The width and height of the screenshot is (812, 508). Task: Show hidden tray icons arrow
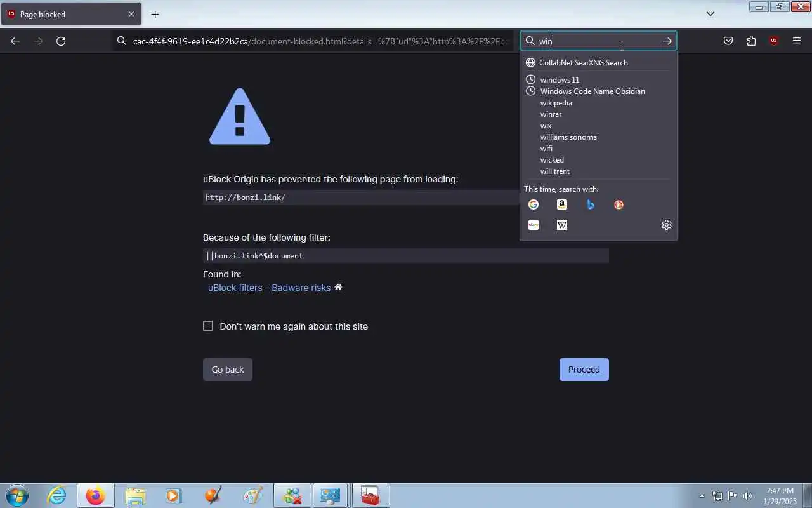point(702,496)
